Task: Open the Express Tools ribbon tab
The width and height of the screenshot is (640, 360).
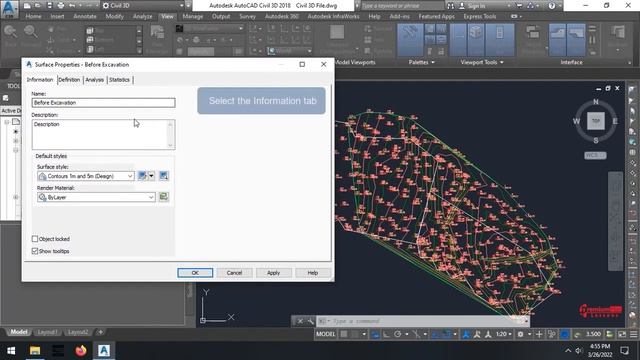Action: [x=480, y=16]
